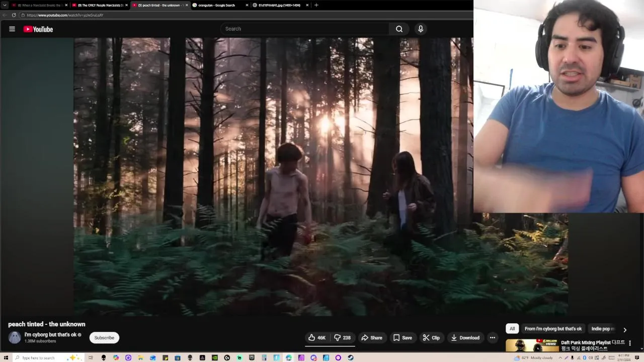Like the video with 46K likes
The image size is (644, 362).
[317, 338]
